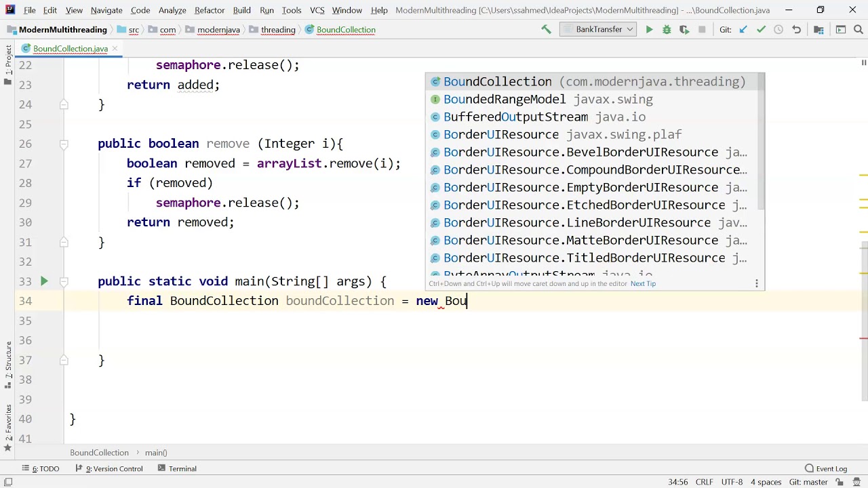The image size is (868, 488).
Task: Open the 9: Version Control tool window
Action: pos(109,468)
